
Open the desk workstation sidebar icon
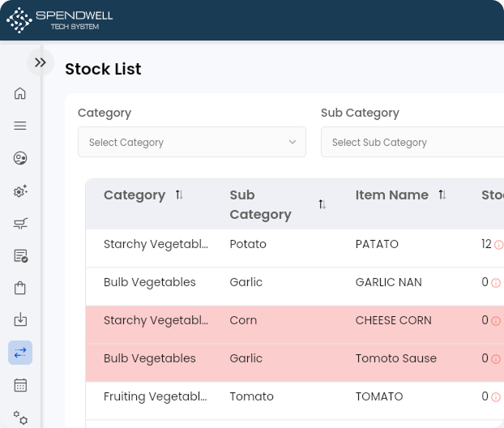coord(20,223)
